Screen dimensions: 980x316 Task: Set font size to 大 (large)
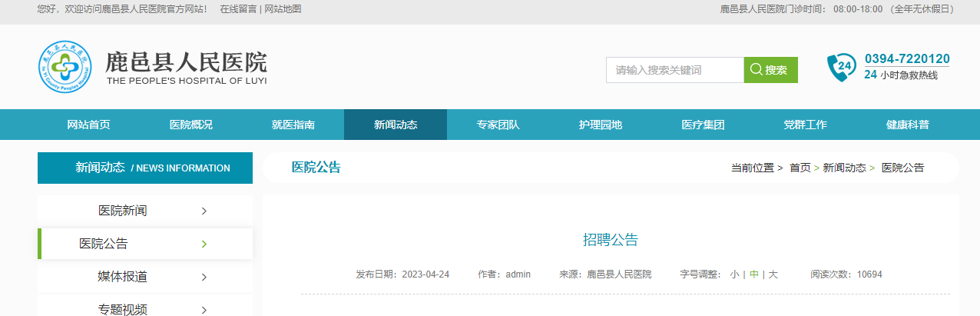pyautogui.click(x=773, y=274)
